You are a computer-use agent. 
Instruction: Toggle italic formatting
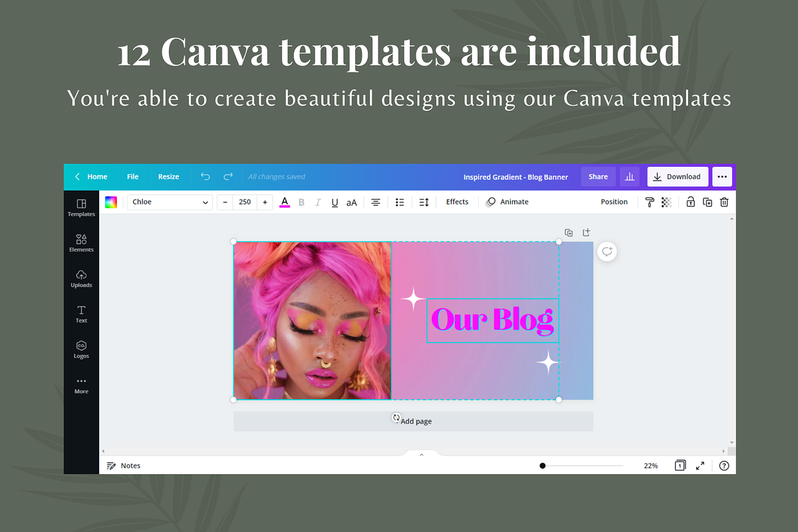pyautogui.click(x=318, y=202)
